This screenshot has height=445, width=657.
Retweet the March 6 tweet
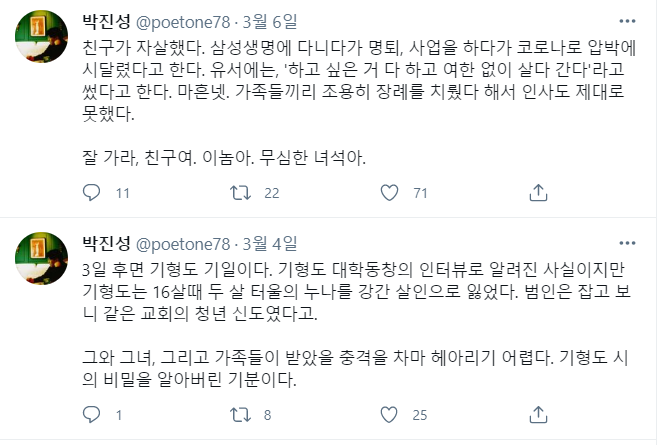click(x=239, y=193)
